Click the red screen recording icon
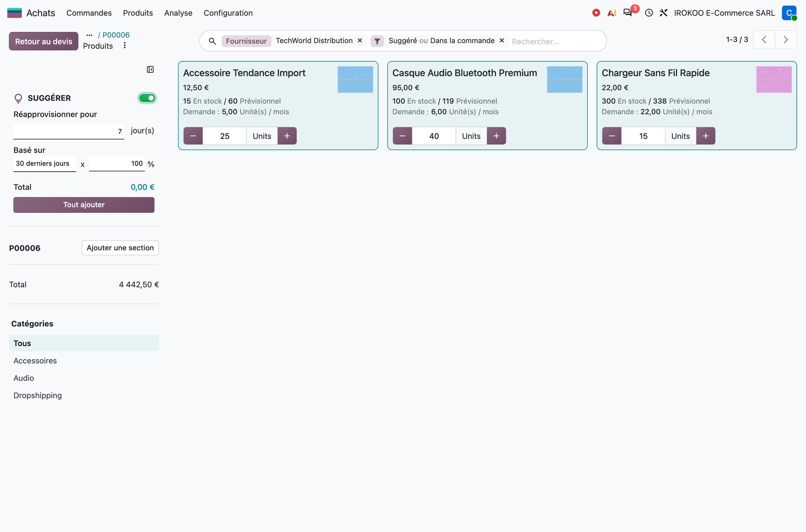806x532 pixels. point(596,13)
